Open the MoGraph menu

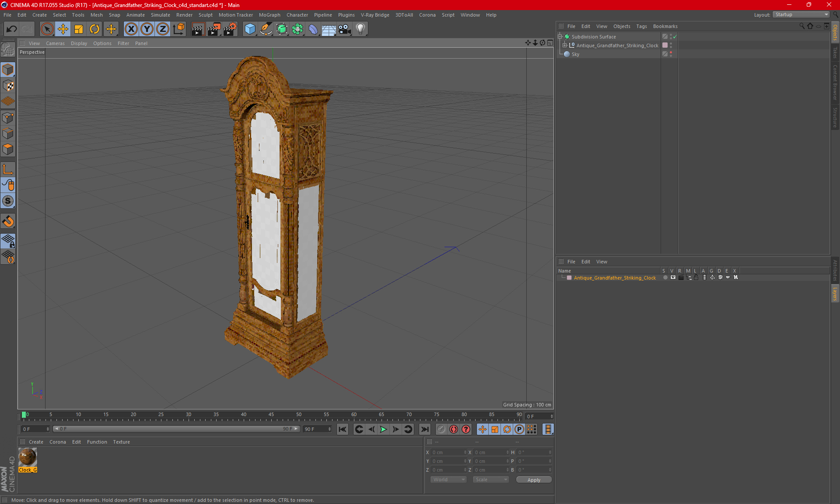(x=269, y=15)
